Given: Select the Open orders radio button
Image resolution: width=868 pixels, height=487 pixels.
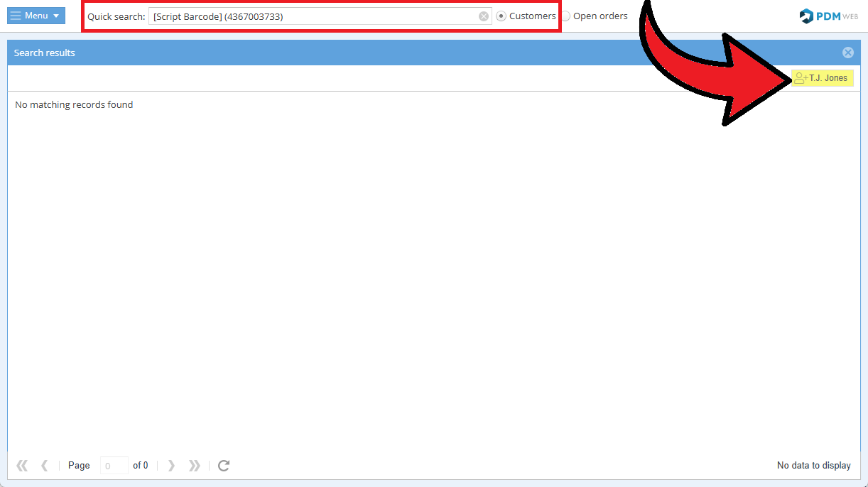Looking at the screenshot, I should click(566, 16).
